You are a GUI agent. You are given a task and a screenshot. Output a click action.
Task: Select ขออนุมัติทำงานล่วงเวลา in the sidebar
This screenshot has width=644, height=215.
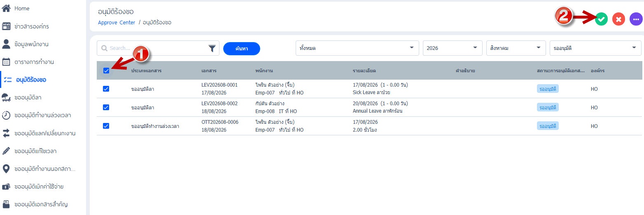(x=43, y=115)
